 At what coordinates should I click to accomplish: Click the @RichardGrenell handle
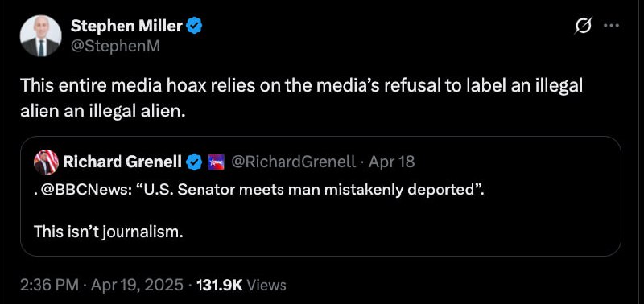click(x=294, y=162)
